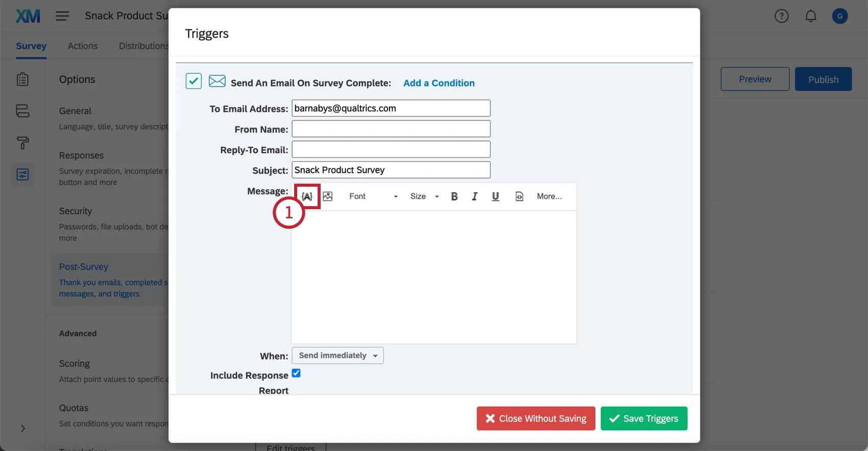Open the Font dropdown
Screen dimensions: 868x451
click(x=373, y=196)
